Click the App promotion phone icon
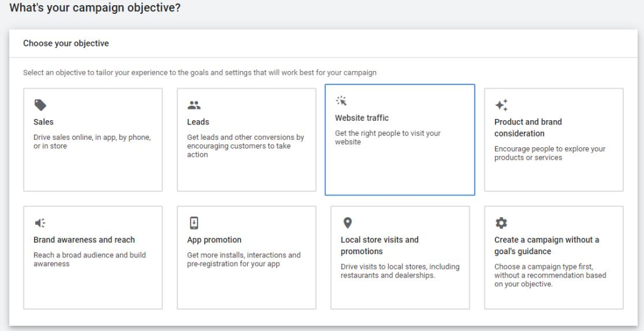 (x=194, y=223)
